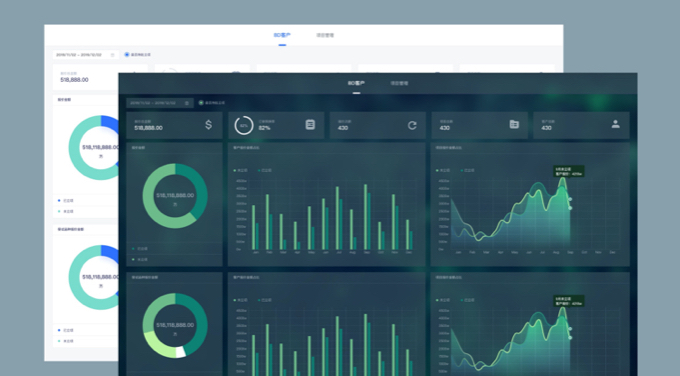Open the date range picker in dark dashboard
Image resolution: width=680 pixels, height=376 pixels.
160,103
